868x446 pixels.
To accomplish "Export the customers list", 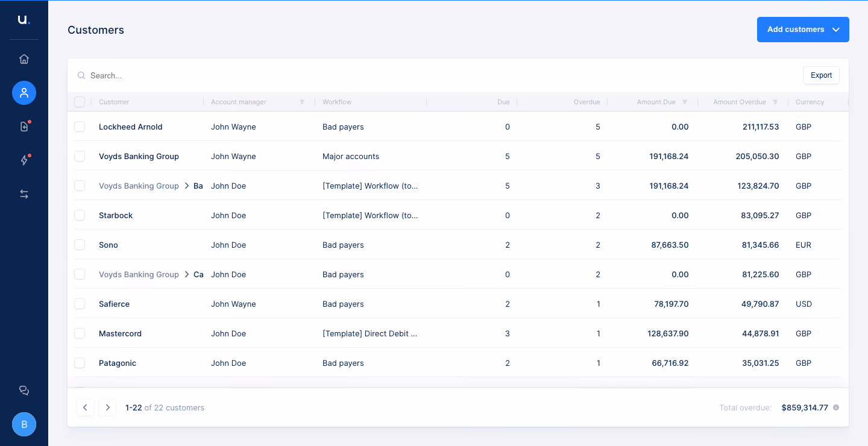I will [821, 75].
